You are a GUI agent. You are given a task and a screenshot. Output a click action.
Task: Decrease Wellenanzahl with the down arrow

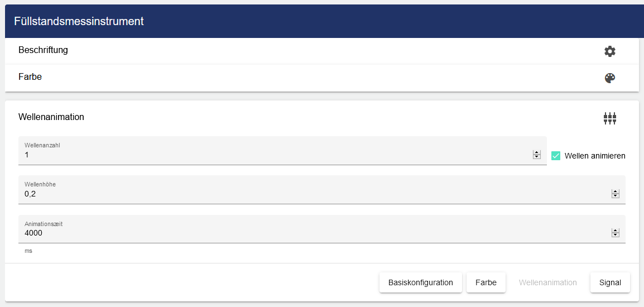tap(537, 157)
